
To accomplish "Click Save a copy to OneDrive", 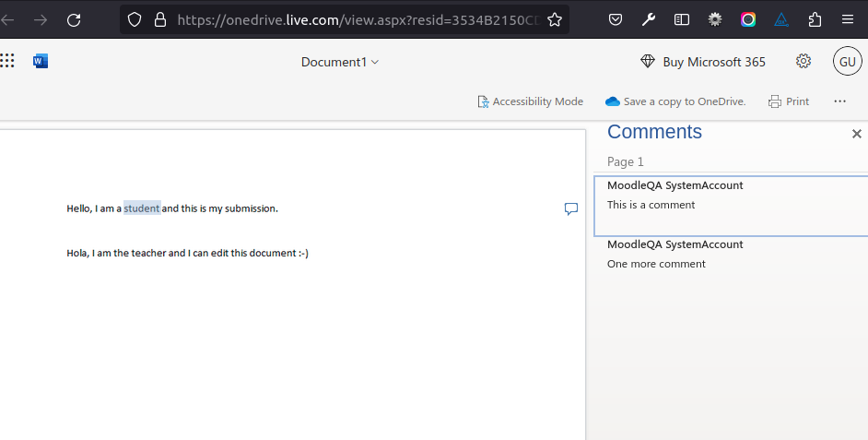I will click(675, 101).
